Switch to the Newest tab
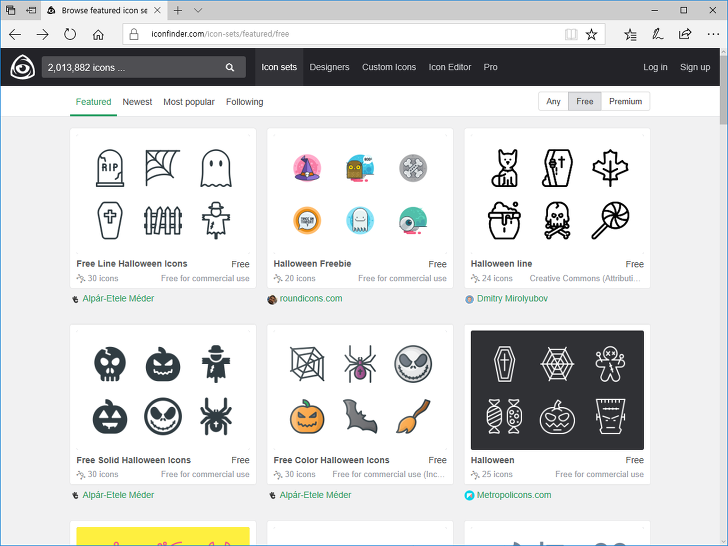 pos(137,102)
